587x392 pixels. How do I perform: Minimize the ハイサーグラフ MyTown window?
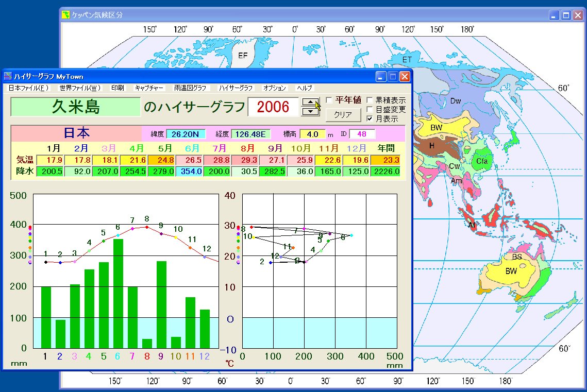tap(381, 77)
